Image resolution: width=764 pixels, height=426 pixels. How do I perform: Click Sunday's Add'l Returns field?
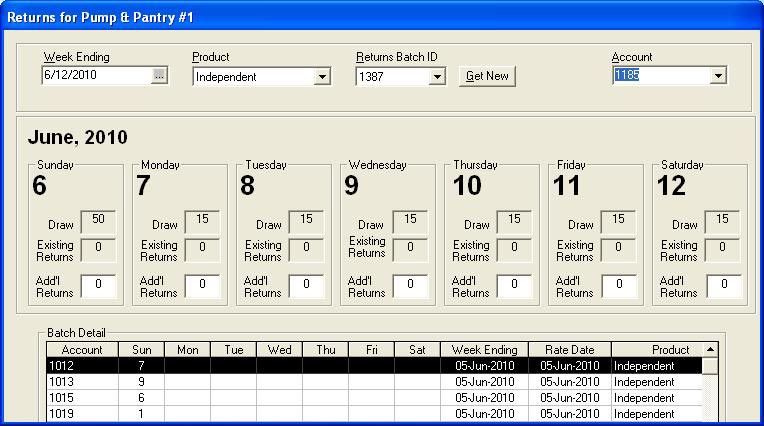coord(98,286)
